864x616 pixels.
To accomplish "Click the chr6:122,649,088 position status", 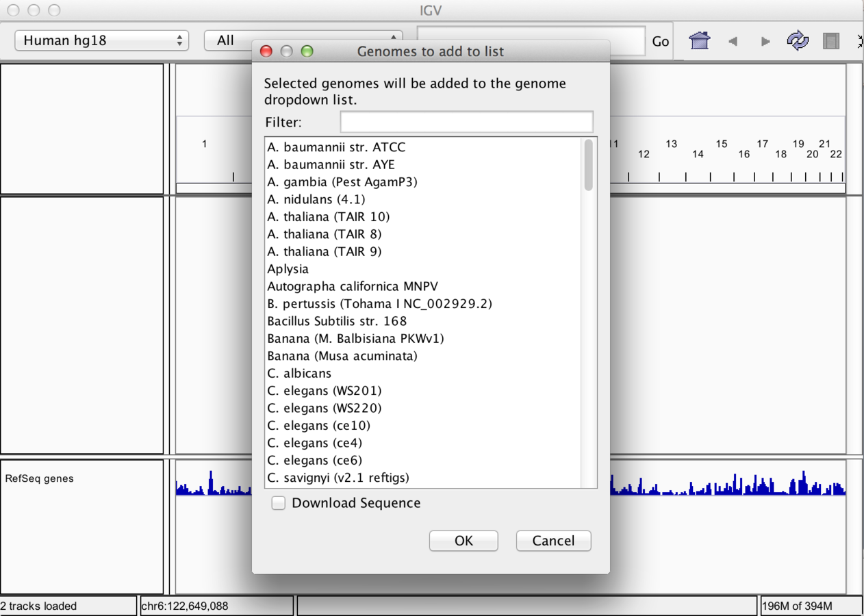I will point(216,606).
